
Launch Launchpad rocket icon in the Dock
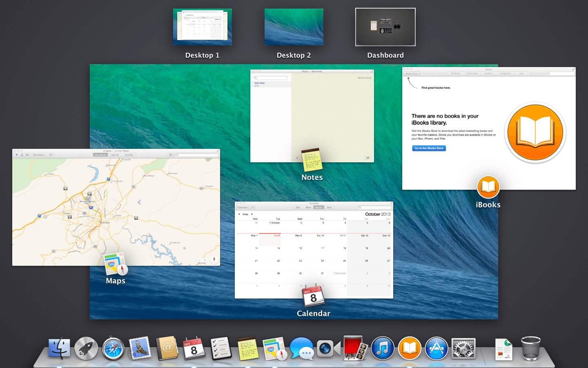86,348
